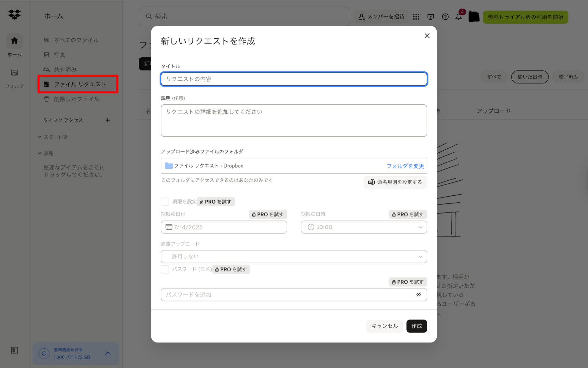Click the フォルダを変更 link
Viewport: 588px width, 368px height.
point(405,166)
